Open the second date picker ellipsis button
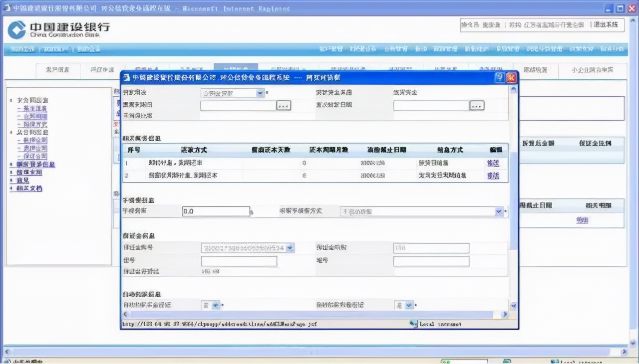The width and height of the screenshot is (639, 364). tap(477, 106)
